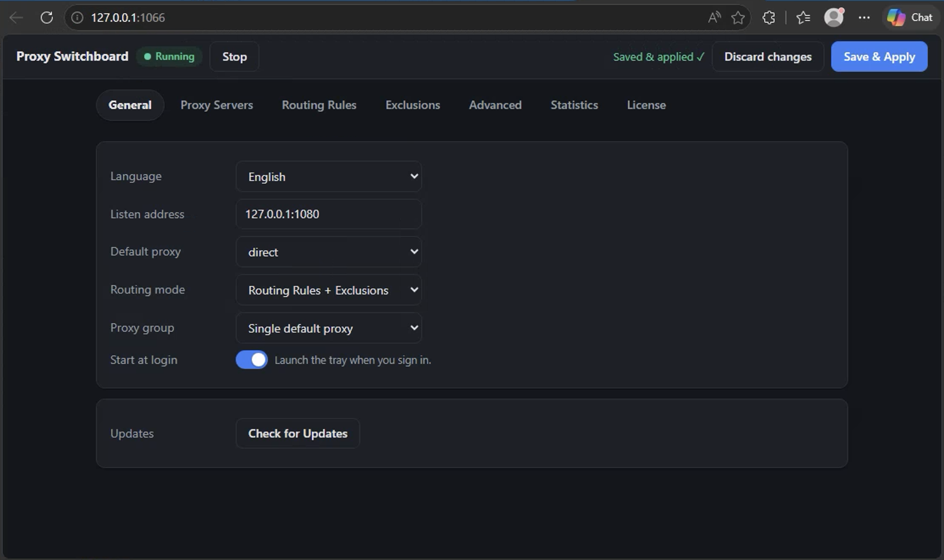View site information icon in address bar
This screenshot has height=560, width=944.
point(77,18)
